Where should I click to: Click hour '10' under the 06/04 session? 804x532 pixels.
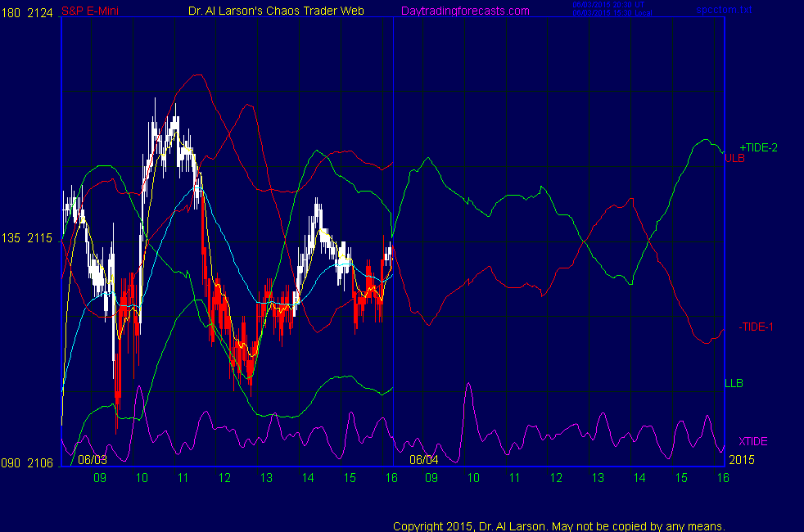pyautogui.click(x=472, y=478)
